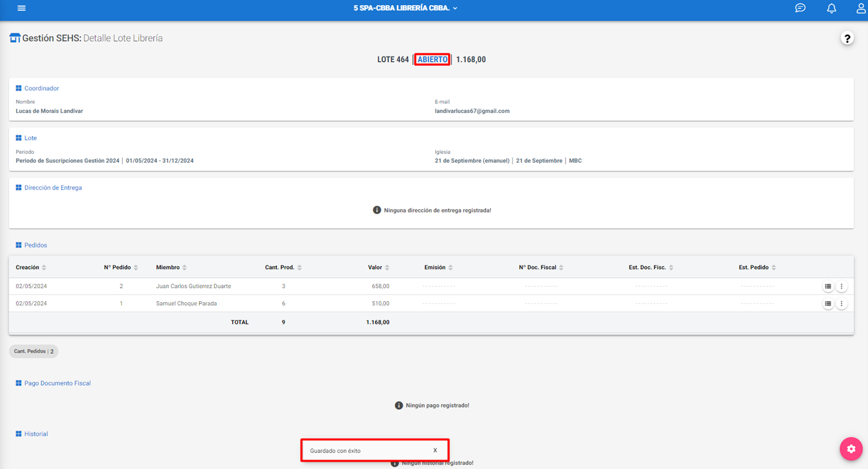Click the Lote section heading
The image size is (868, 469).
pos(30,138)
